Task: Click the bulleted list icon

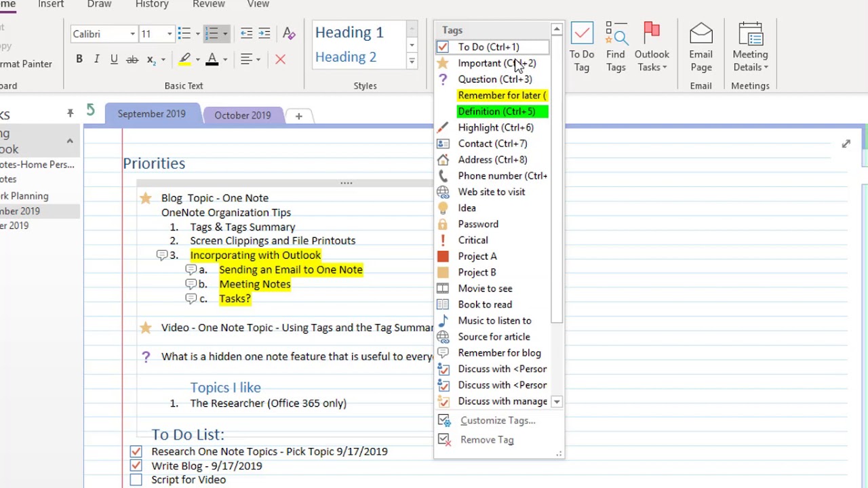Action: click(x=184, y=33)
